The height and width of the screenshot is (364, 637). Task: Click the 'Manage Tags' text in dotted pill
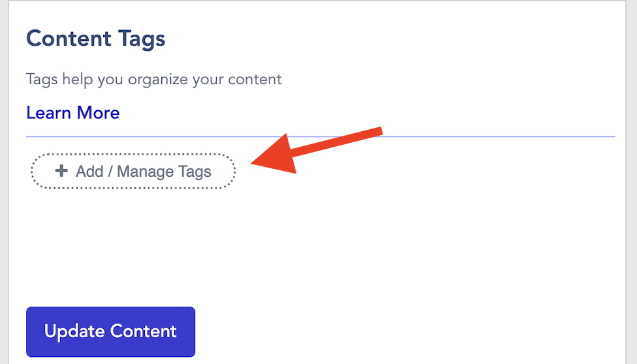[164, 172]
